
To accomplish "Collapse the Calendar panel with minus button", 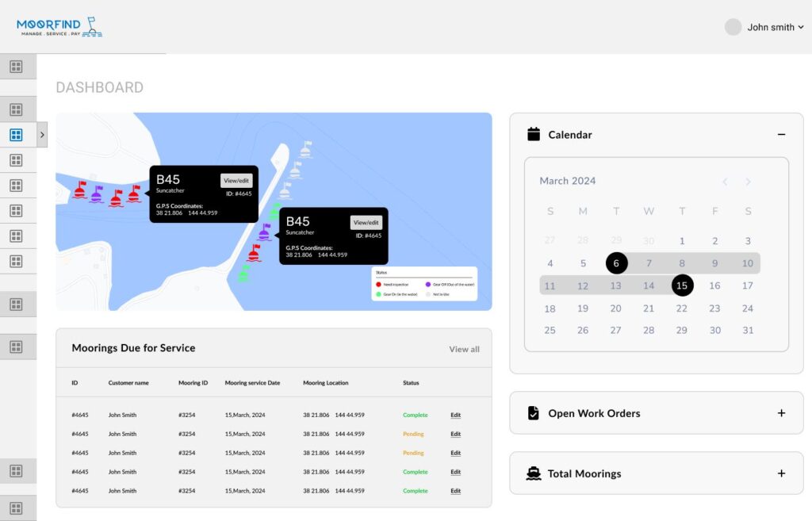I will (781, 135).
